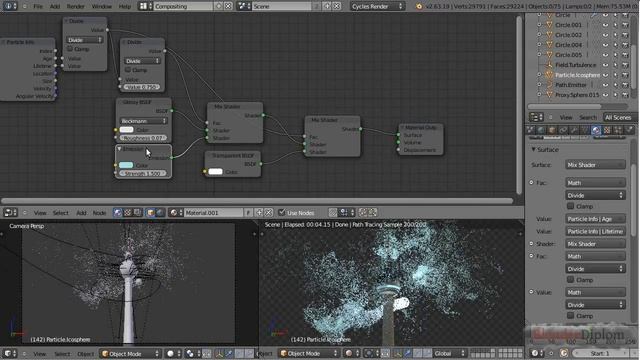Toggle ProxySphere.015 selectable cursor icon
The height and width of the screenshot is (360, 640).
click(x=616, y=95)
